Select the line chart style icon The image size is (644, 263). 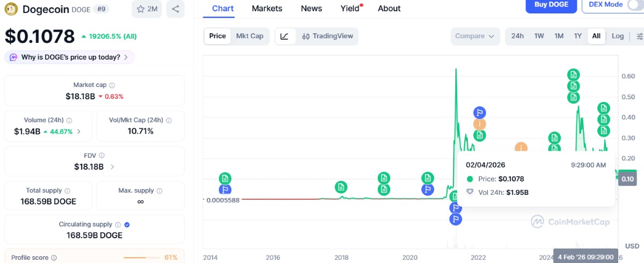point(285,36)
